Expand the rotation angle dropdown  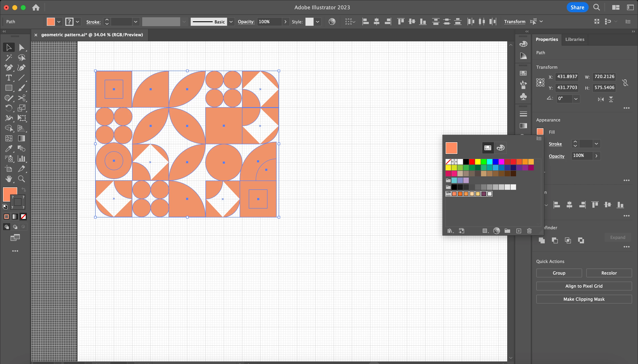576,98
